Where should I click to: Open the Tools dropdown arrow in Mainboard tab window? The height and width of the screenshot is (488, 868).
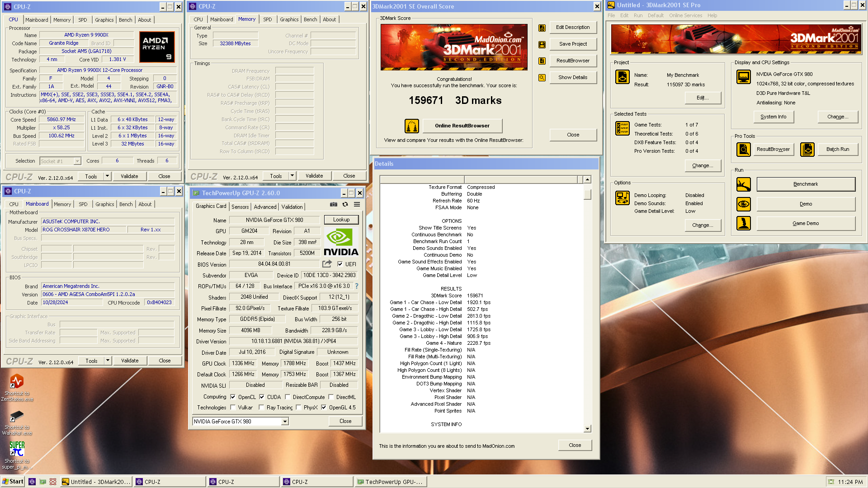coord(108,361)
